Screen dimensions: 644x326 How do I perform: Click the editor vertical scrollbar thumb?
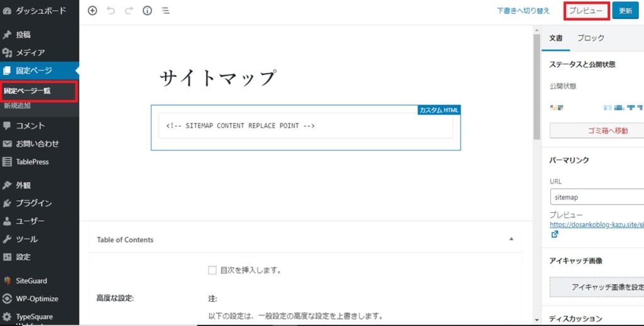536,87
